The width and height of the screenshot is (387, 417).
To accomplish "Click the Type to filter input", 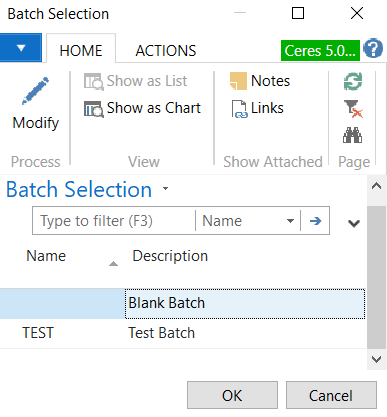I will [x=114, y=221].
